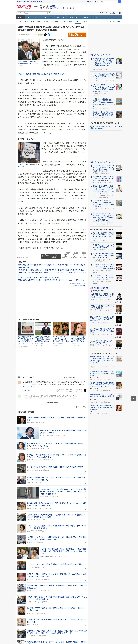
Task: Share the article on X
Action: click(x=45, y=35)
